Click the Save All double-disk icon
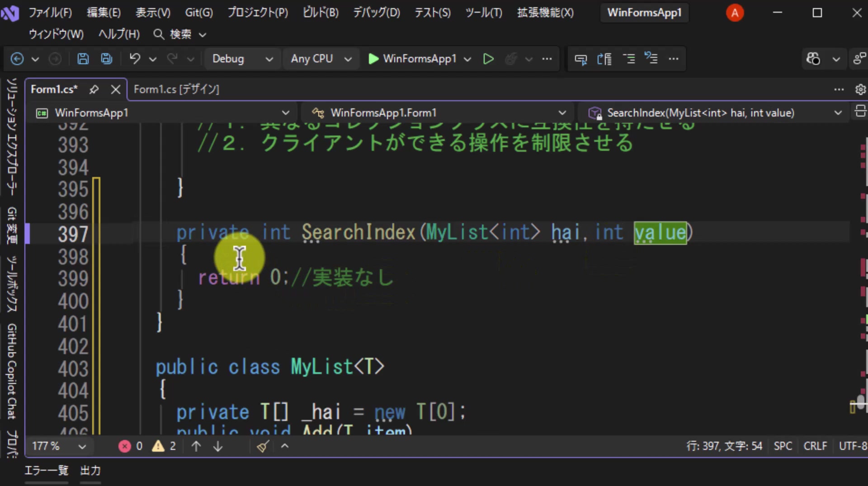Viewport: 868px width, 486px height. point(107,59)
